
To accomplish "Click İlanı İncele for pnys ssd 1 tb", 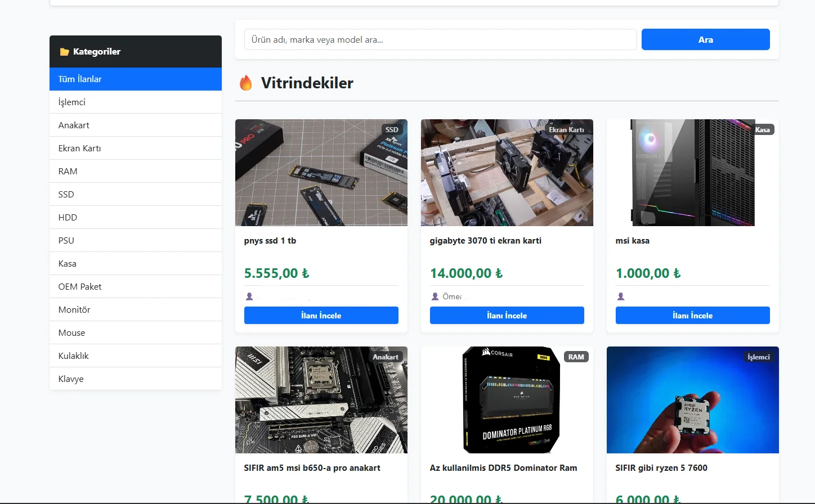I will [321, 315].
